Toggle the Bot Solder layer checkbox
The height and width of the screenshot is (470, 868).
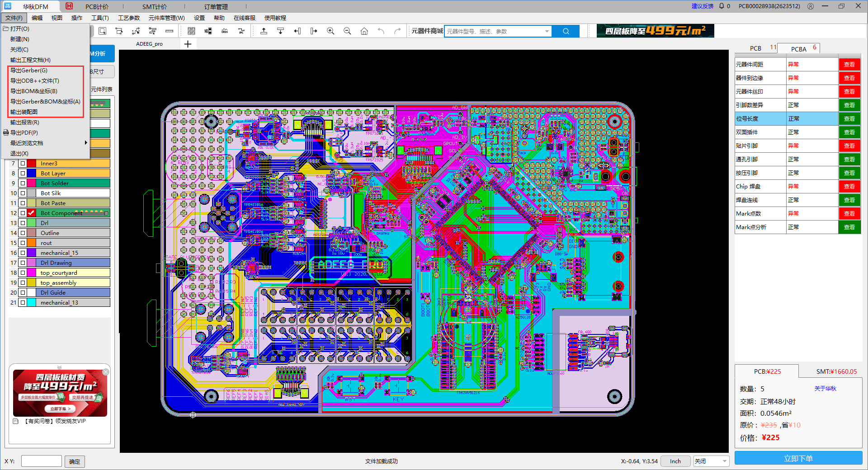(x=23, y=183)
